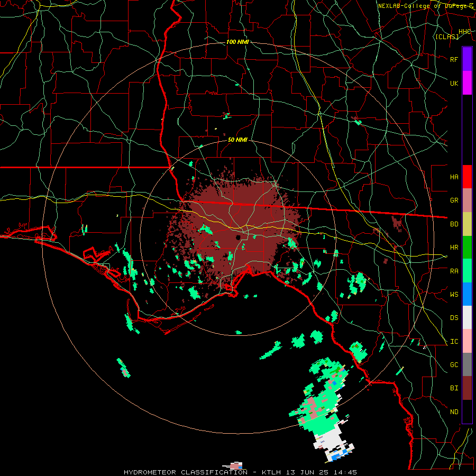Click the gray GC legend color swatch

pos(467,364)
